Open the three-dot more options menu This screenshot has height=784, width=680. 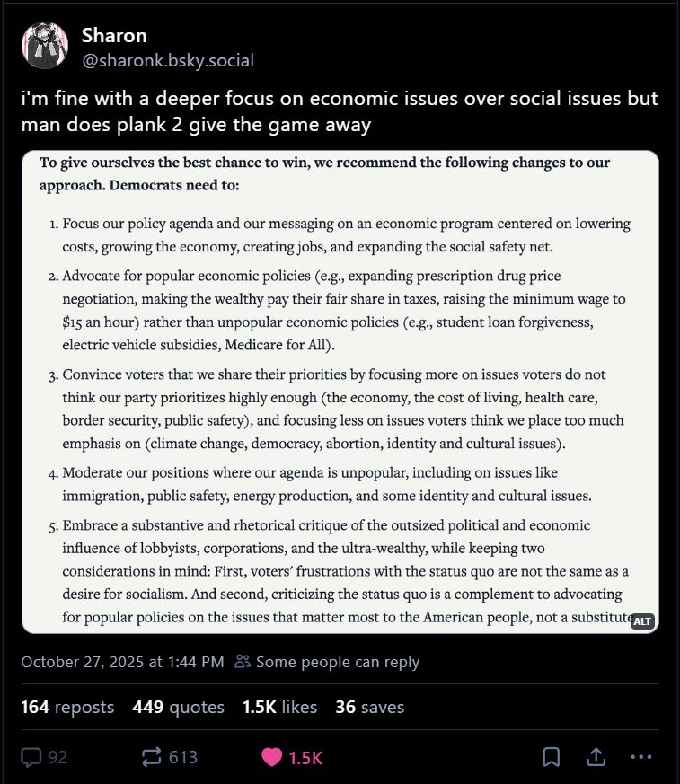[641, 757]
